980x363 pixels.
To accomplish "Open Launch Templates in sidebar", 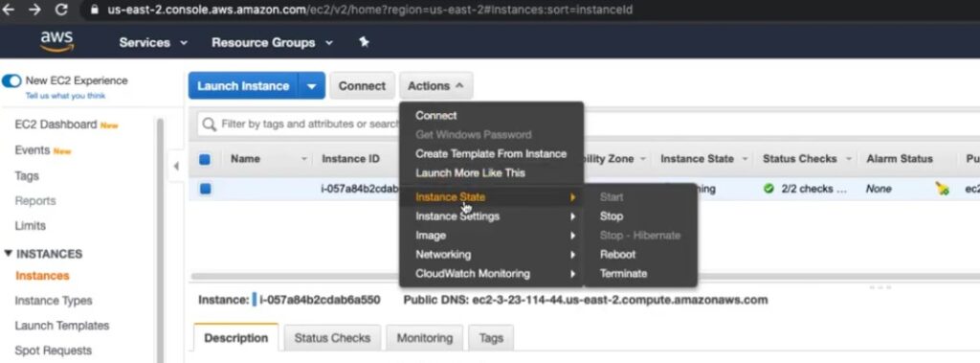I will 62,326.
